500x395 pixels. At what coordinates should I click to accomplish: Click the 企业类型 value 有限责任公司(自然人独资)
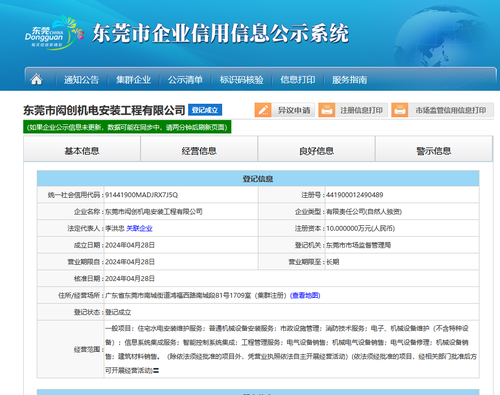(x=364, y=212)
